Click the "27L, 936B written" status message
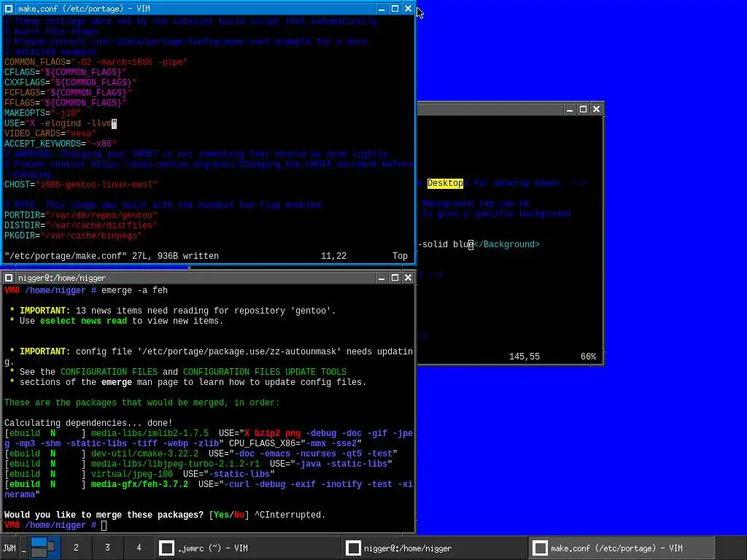The height and width of the screenshot is (560, 747). click(x=175, y=256)
